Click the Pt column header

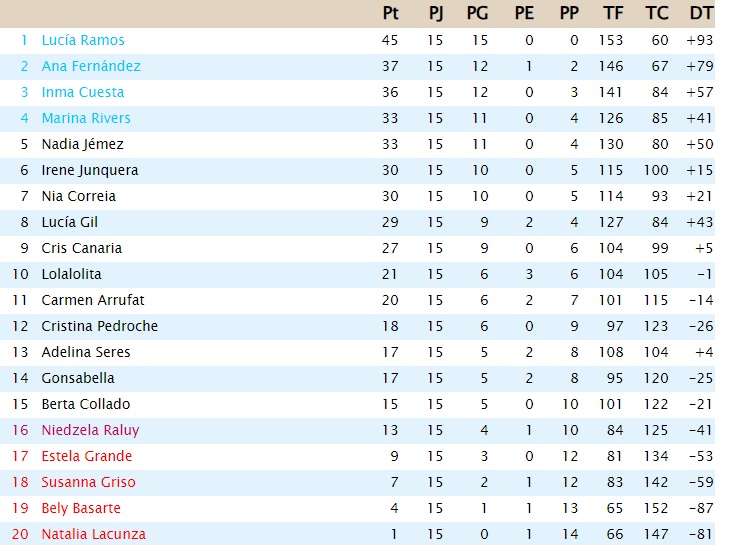[x=391, y=13]
